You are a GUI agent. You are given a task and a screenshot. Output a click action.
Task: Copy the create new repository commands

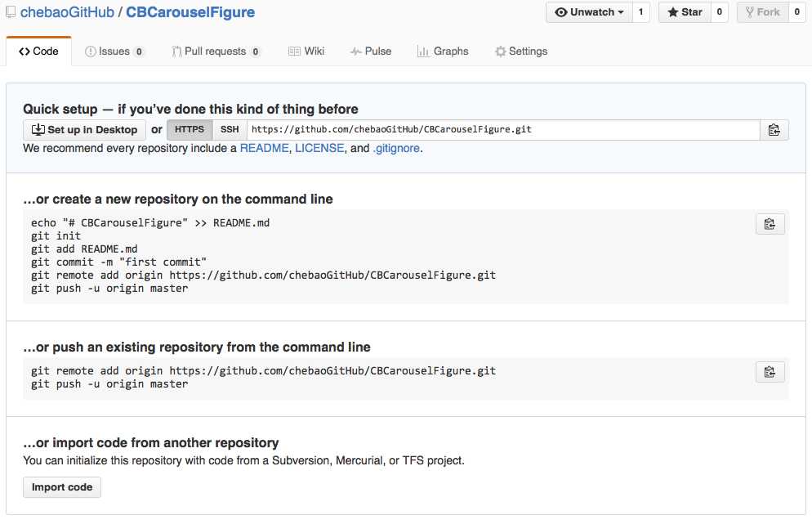tap(770, 224)
